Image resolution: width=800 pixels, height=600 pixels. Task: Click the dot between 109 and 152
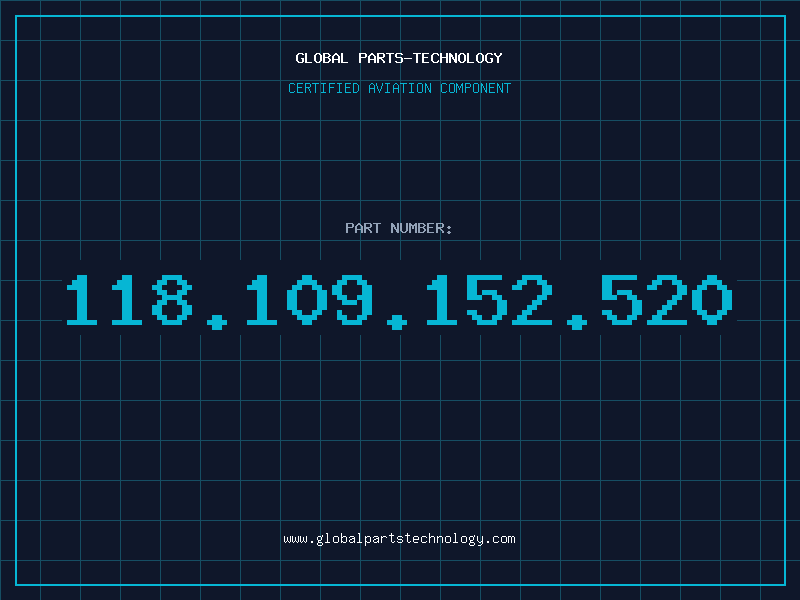397,322
